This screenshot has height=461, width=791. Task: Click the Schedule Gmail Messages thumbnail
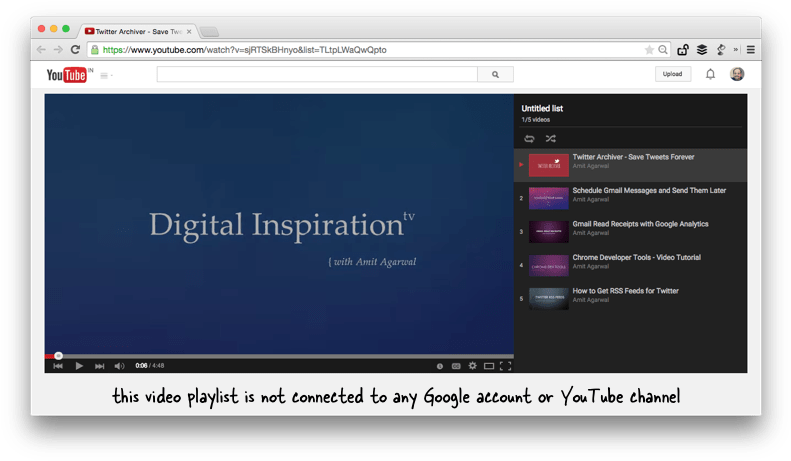[548, 198]
